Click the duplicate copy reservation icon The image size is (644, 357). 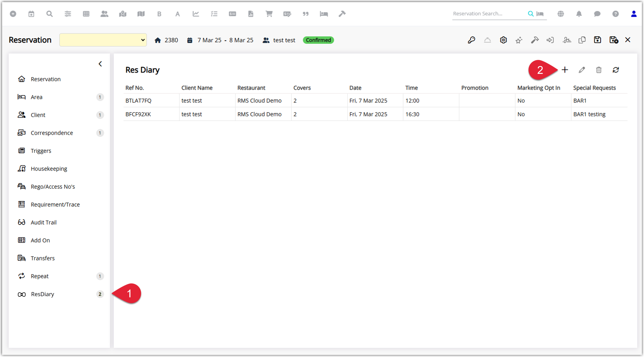coord(582,40)
